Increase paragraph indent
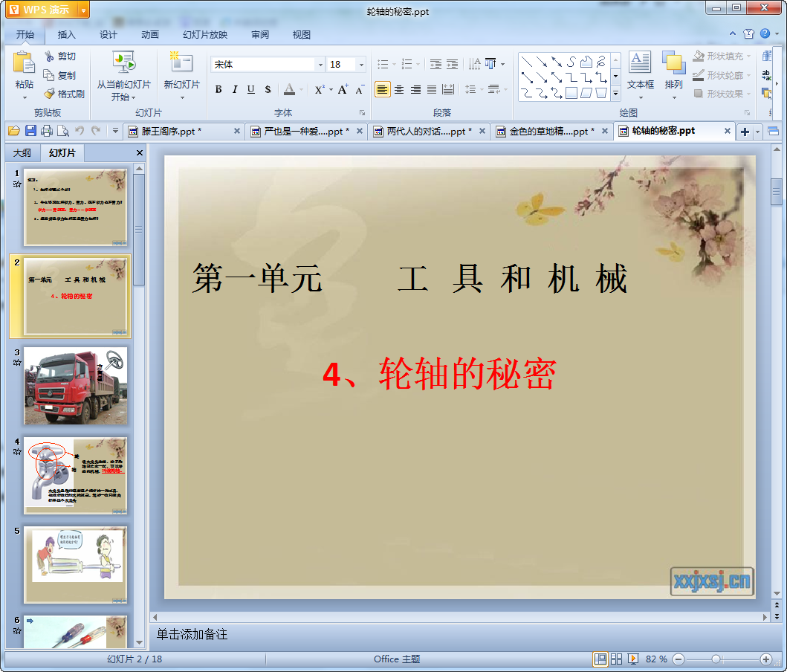 point(453,64)
